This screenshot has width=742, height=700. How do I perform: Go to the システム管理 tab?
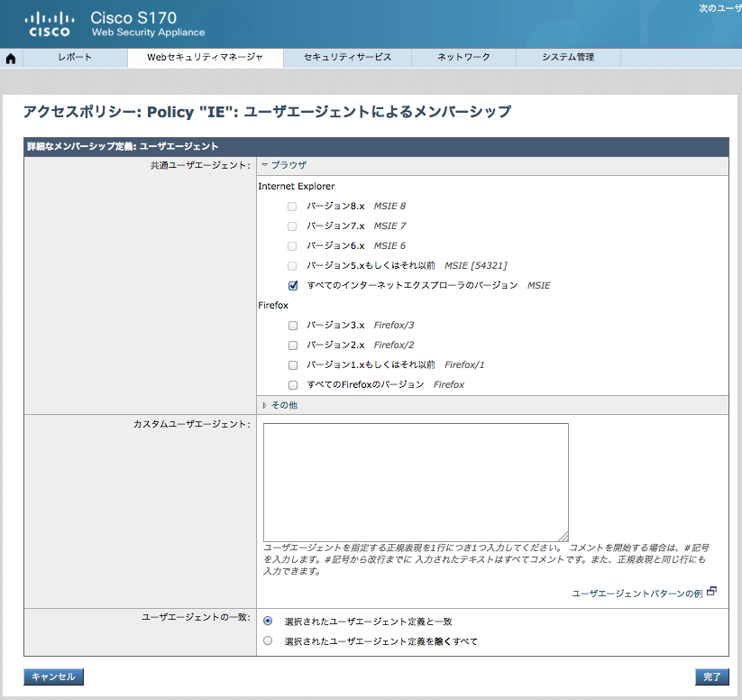pos(568,58)
